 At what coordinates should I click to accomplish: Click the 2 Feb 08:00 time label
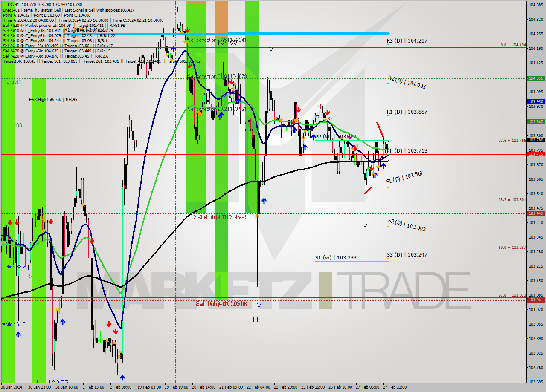click(x=121, y=387)
